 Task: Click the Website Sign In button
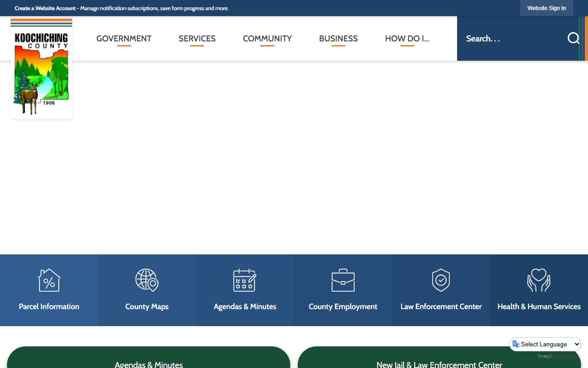[x=547, y=8]
